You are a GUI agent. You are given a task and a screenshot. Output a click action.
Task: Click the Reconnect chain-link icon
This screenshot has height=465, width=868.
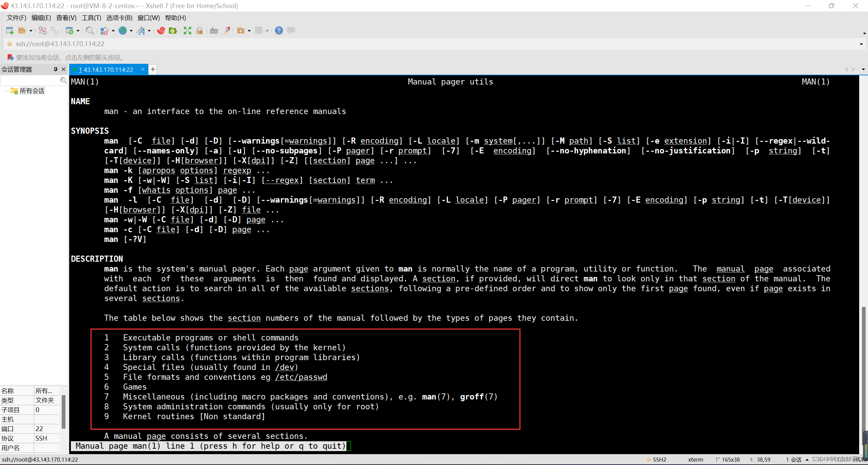(55, 31)
